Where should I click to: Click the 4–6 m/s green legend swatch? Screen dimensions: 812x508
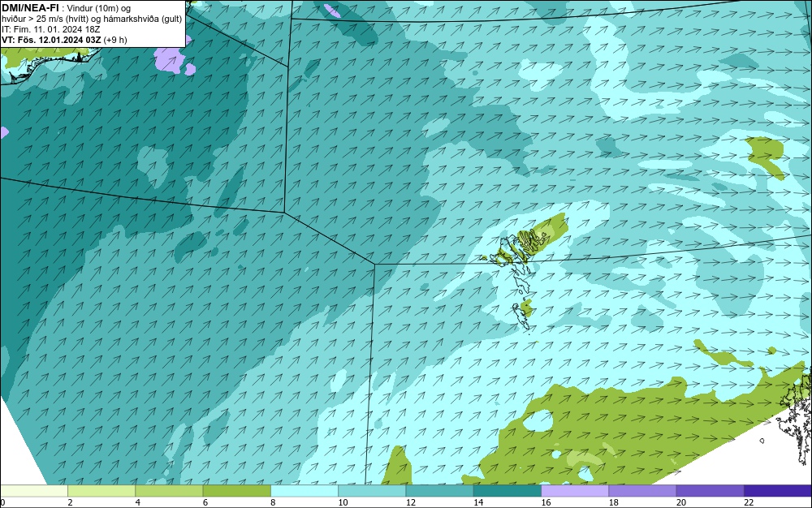click(170, 491)
